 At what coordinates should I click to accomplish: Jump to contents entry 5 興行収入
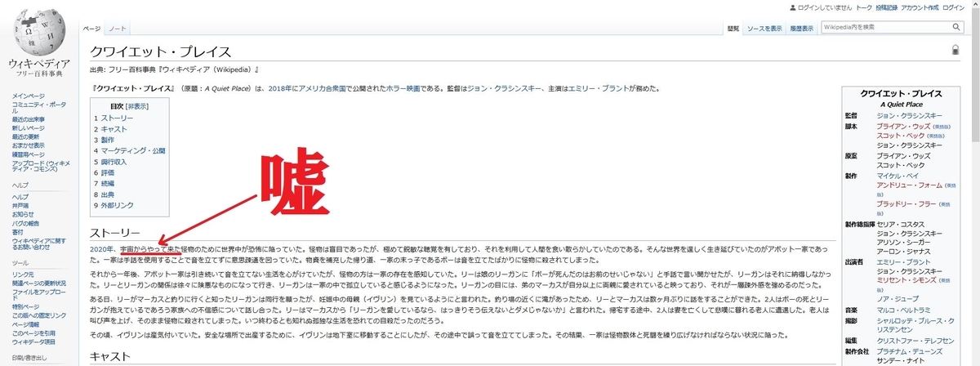[110, 162]
